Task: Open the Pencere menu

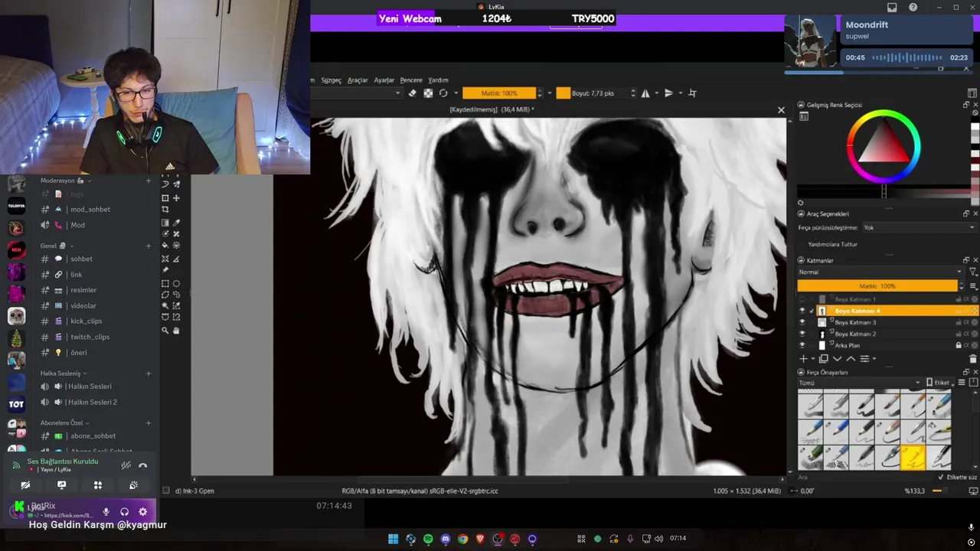Action: (x=411, y=80)
